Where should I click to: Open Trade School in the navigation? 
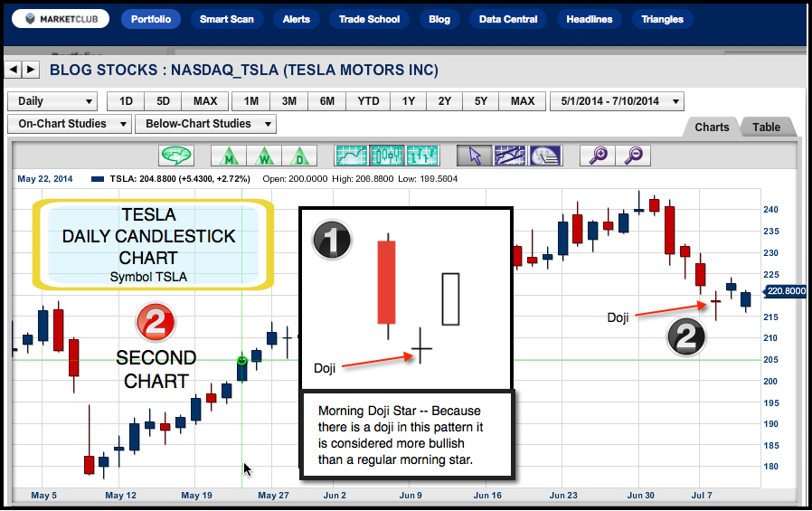point(369,19)
